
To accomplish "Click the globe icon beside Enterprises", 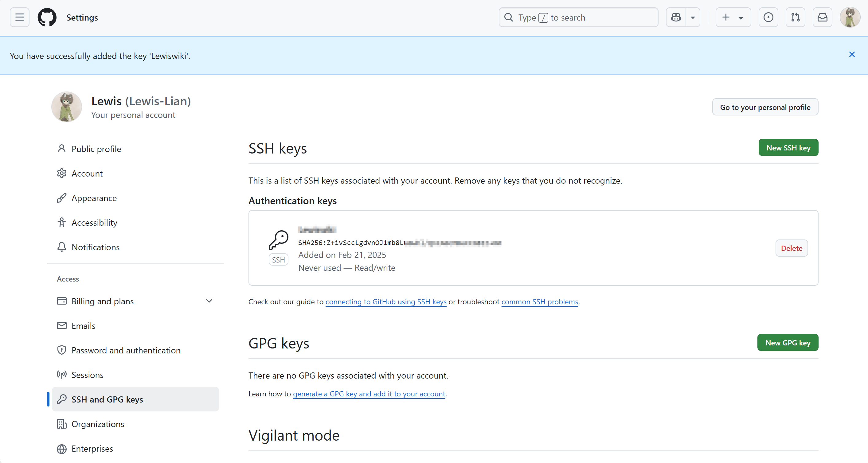I will [x=61, y=449].
